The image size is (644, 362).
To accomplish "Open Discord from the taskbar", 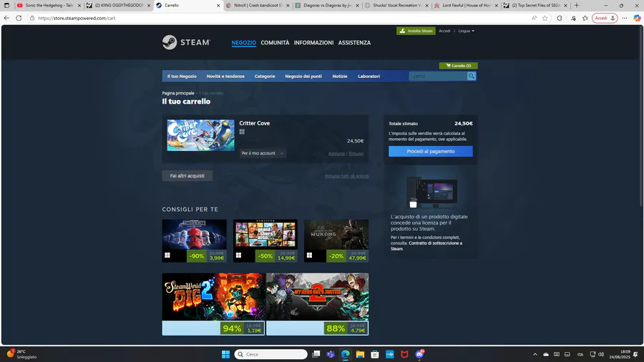I will coord(419,354).
